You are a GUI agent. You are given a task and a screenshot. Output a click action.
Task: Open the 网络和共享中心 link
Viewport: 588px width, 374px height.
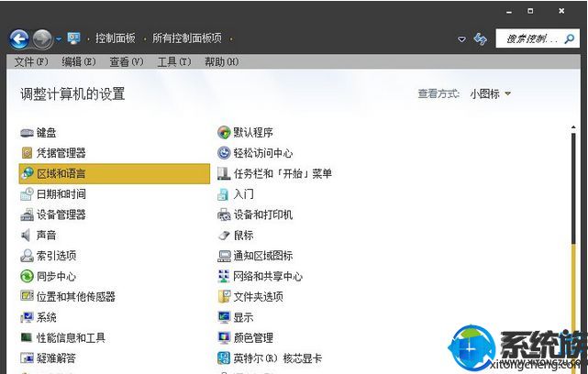pos(268,276)
